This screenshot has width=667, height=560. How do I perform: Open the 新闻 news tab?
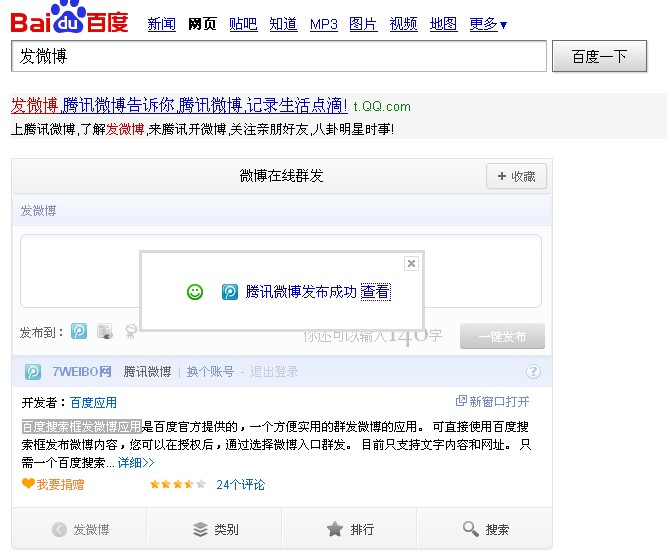[162, 24]
